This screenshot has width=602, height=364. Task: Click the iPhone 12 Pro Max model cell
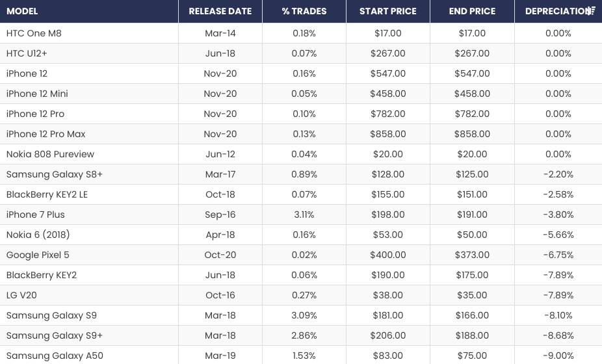46,134
